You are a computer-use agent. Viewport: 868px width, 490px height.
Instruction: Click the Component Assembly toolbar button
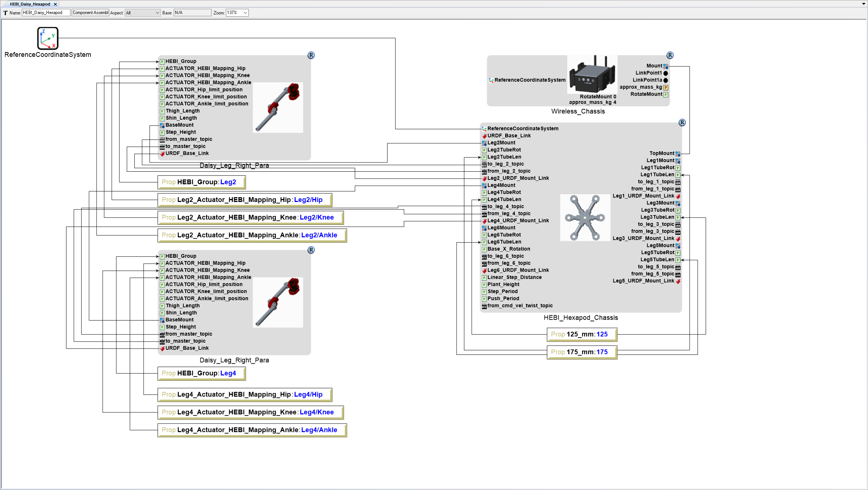(x=90, y=12)
